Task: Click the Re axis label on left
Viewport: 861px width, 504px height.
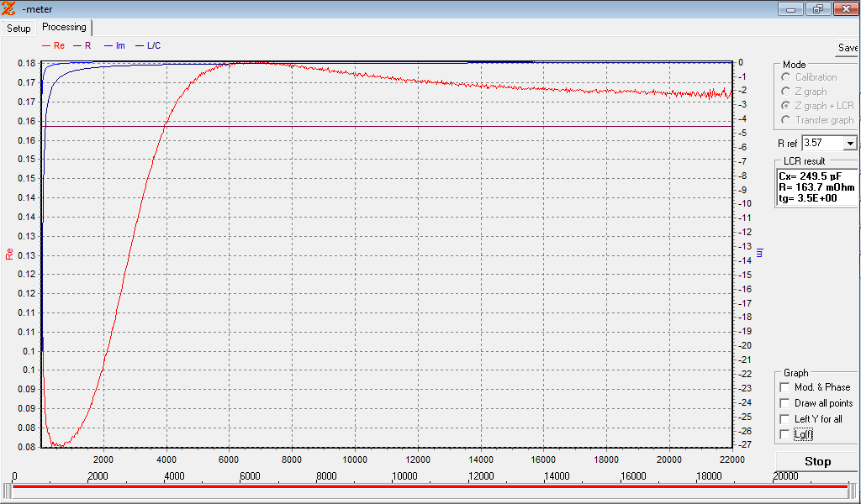Action: [8, 254]
